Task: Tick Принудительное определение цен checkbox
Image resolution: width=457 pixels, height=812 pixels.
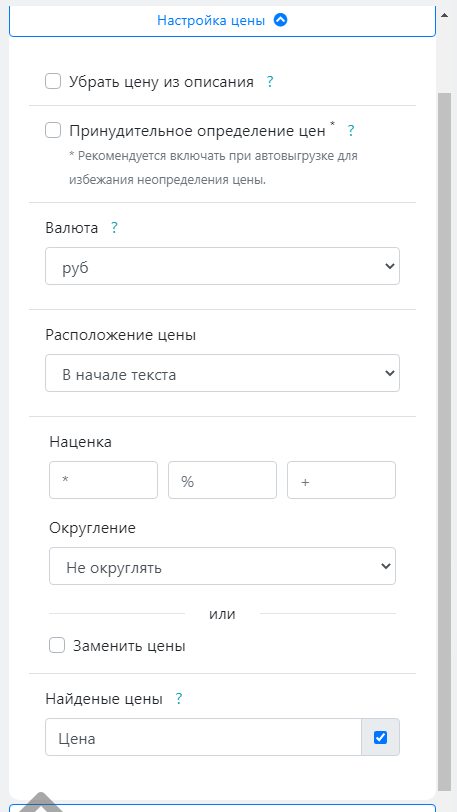Action: tap(53, 130)
